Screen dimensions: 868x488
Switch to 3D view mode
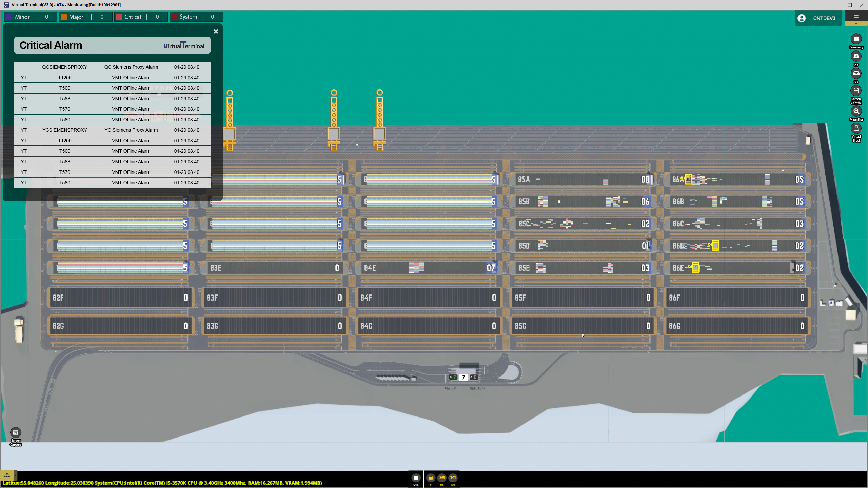pos(856,74)
